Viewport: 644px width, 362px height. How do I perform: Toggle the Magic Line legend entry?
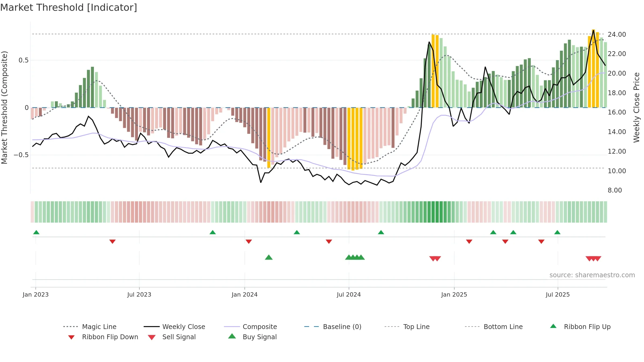90,327
